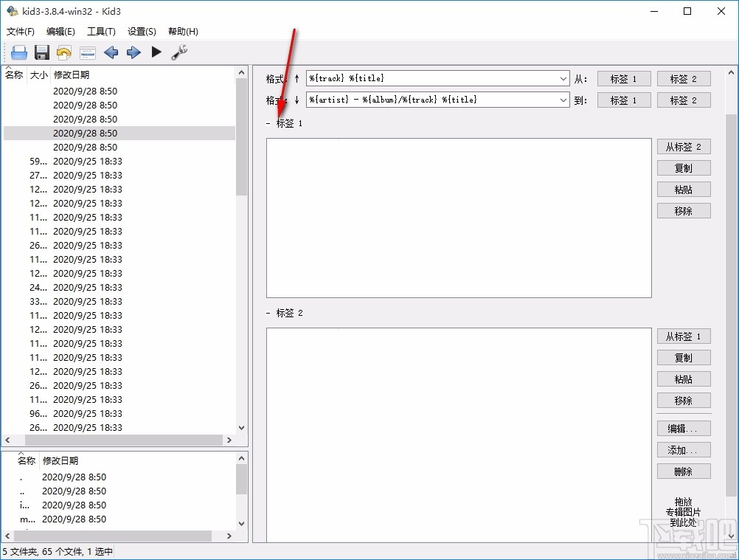
Task: Click 移除 button in 标签 2 section
Action: coord(684,401)
